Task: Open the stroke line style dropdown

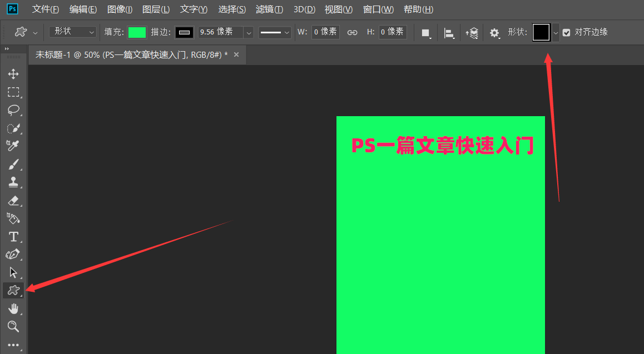Action: click(275, 32)
